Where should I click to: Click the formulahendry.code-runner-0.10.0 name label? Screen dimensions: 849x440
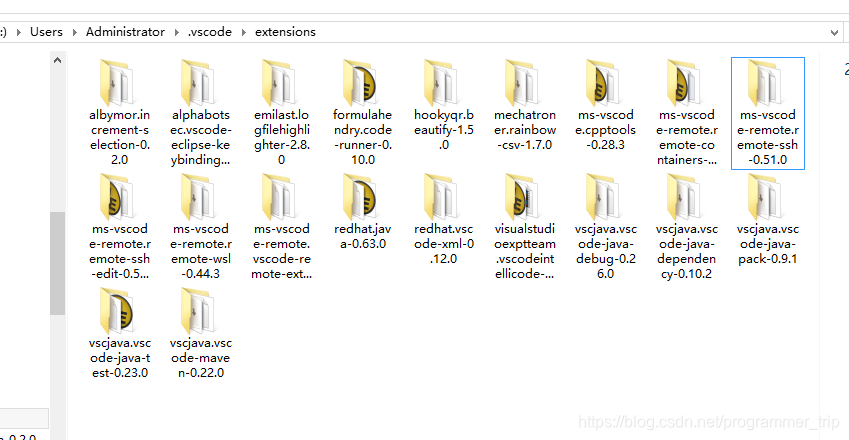(x=362, y=137)
